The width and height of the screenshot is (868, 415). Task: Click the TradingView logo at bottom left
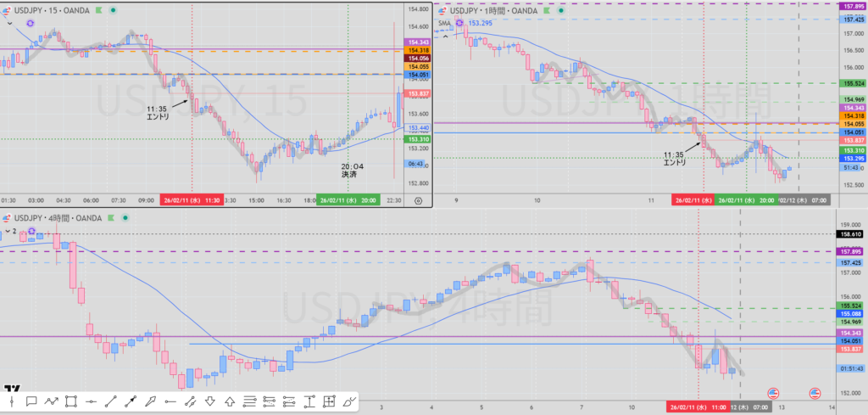[12, 390]
